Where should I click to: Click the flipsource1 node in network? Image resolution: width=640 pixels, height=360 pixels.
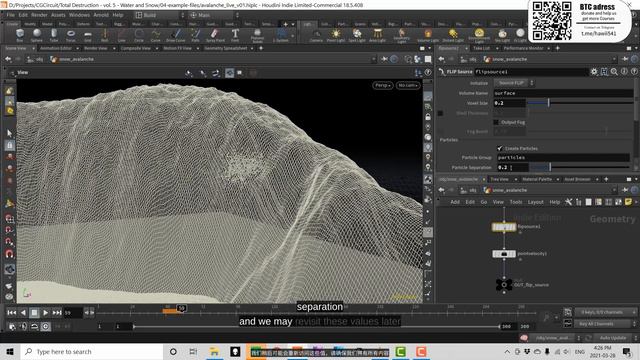click(x=504, y=227)
